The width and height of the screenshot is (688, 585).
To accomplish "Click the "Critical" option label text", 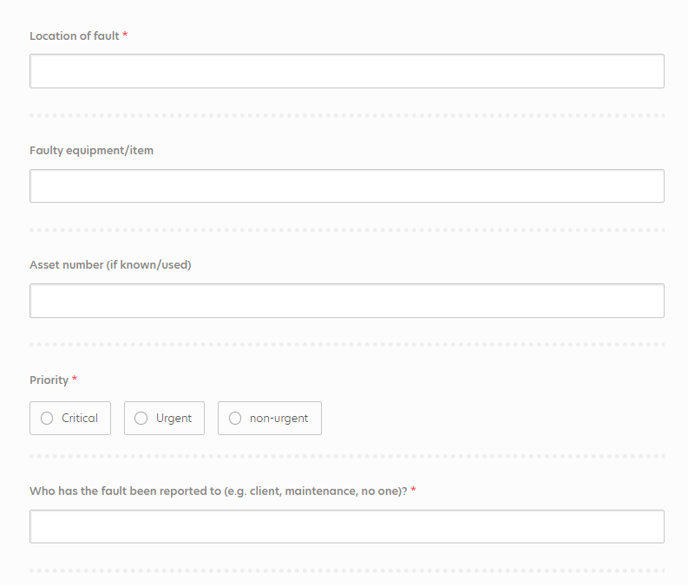I will point(79,418).
